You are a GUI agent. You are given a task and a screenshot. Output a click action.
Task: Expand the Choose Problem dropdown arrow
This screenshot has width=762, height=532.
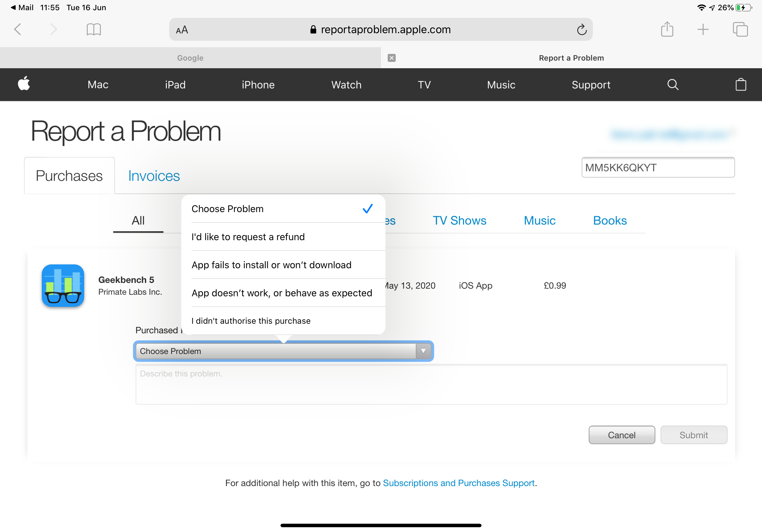click(423, 351)
